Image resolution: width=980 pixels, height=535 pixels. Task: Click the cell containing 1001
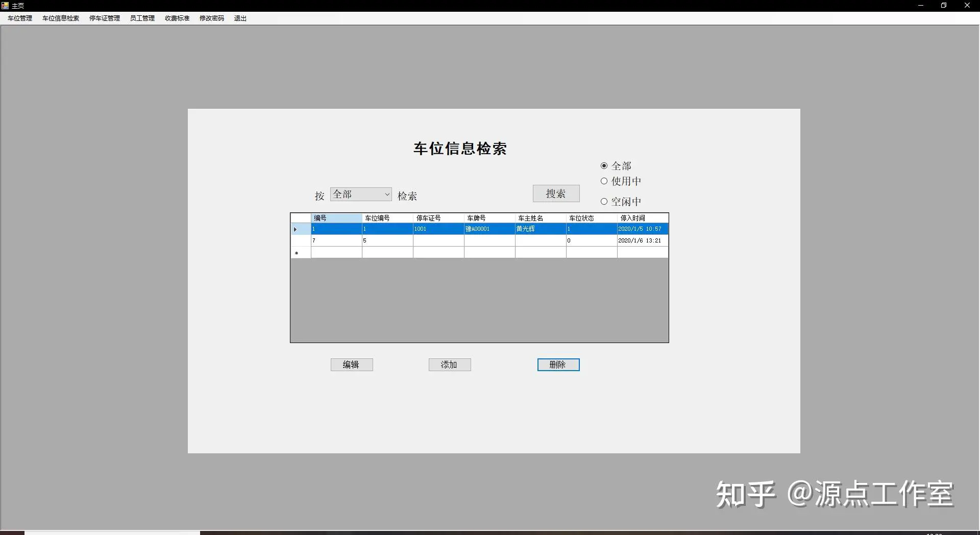click(x=438, y=229)
